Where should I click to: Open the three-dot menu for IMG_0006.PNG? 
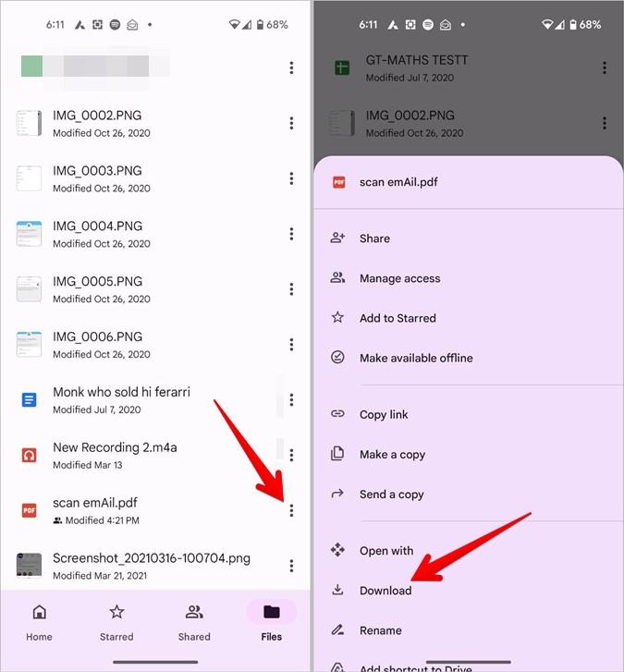coord(291,345)
